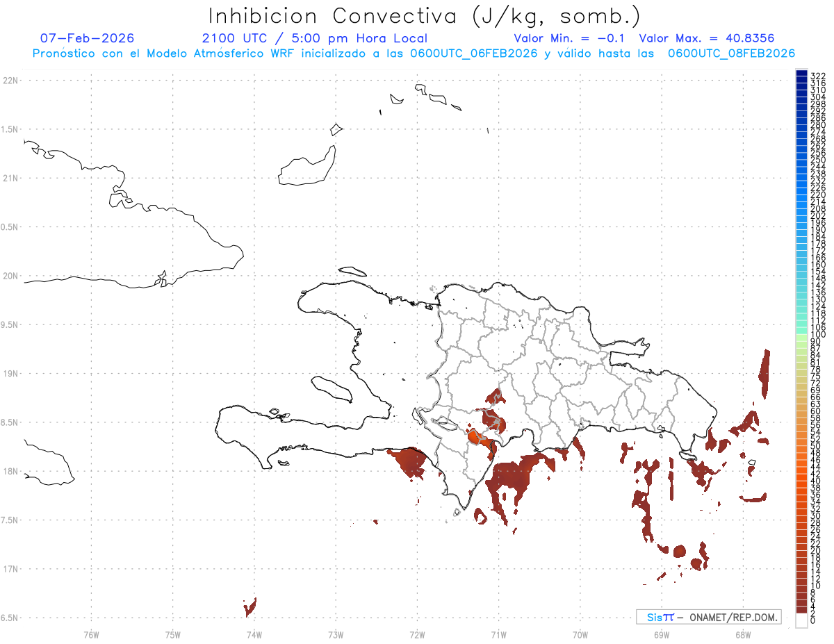This screenshot has width=834, height=644.
Task: Click the 'Pronóstico con el Modelo Atmósferico WRF' line
Action: click(x=414, y=53)
